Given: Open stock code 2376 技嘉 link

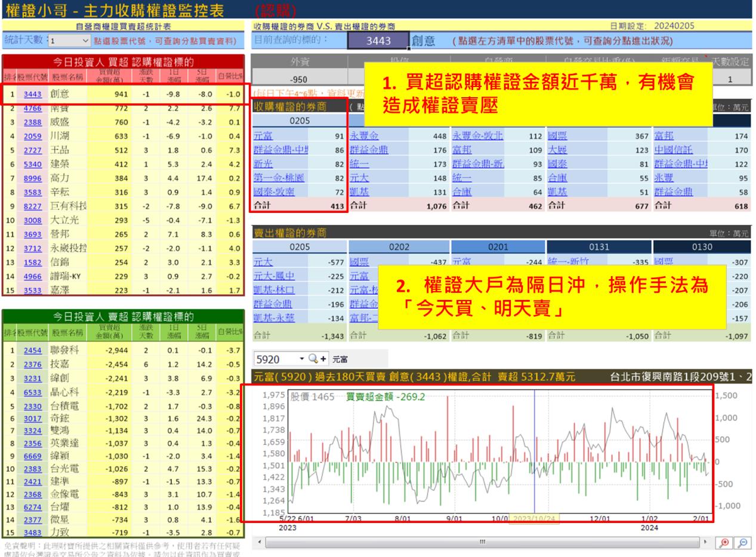Looking at the screenshot, I should [x=32, y=364].
